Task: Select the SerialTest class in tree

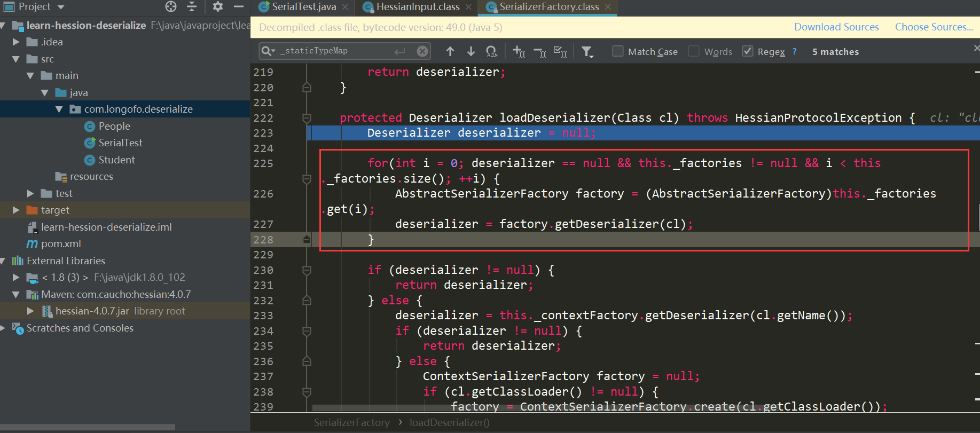Action: point(120,143)
